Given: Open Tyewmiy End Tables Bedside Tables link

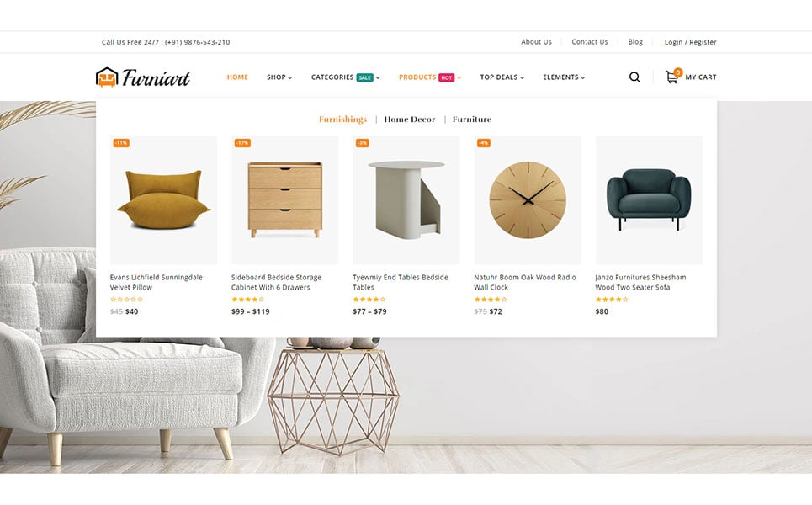Looking at the screenshot, I should coord(401,282).
